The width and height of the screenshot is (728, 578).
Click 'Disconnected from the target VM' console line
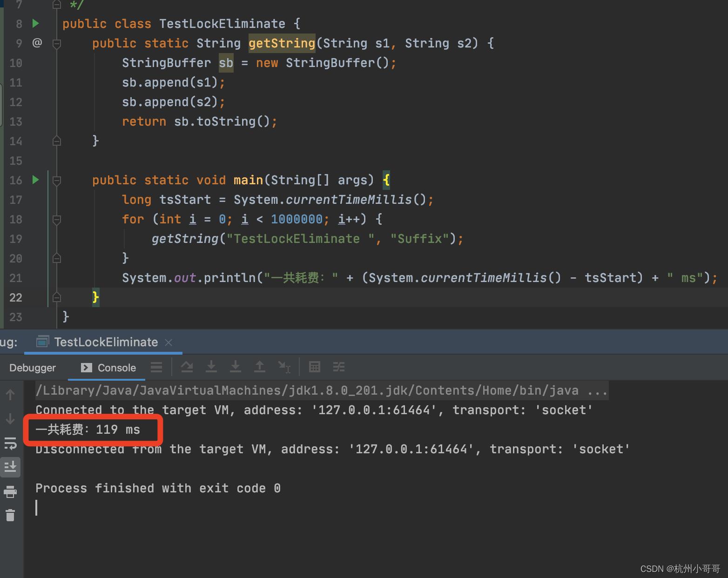pos(333,449)
